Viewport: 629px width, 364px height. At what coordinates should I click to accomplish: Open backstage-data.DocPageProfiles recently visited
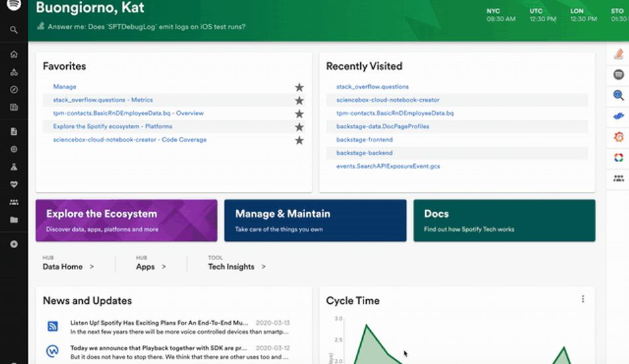coord(383,126)
